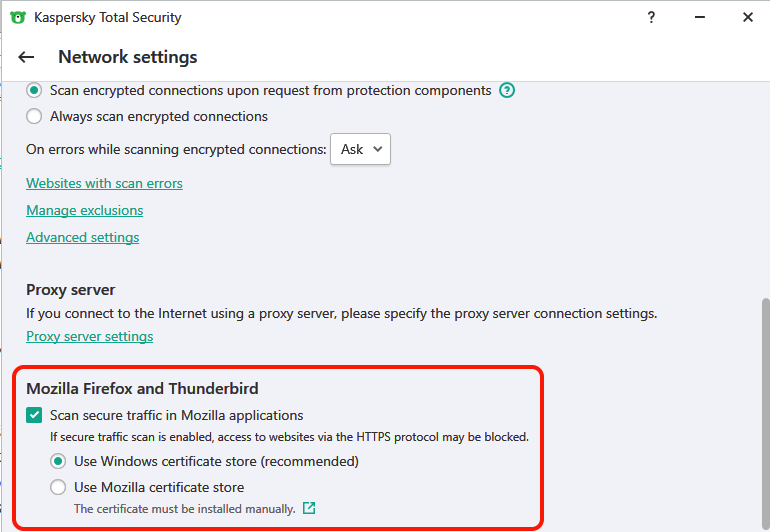Image resolution: width=770 pixels, height=532 pixels.
Task: Choose Always scan encrypted connections
Action: (35, 116)
